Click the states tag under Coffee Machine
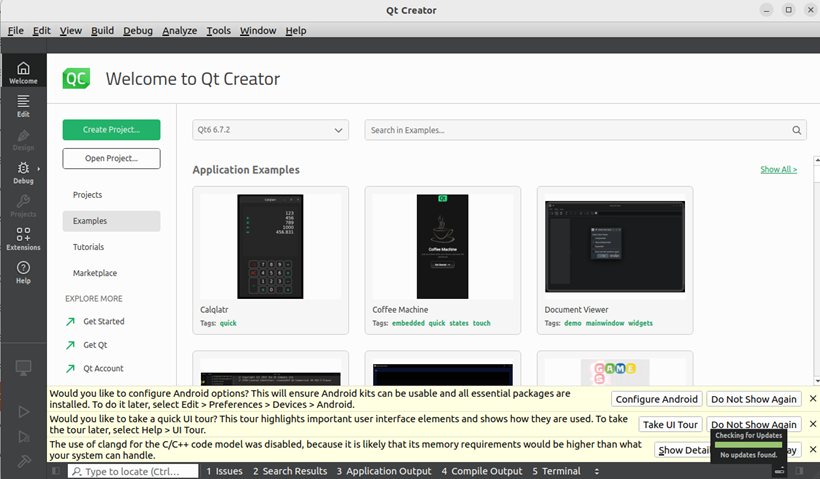The height and width of the screenshot is (479, 820). pos(459,323)
